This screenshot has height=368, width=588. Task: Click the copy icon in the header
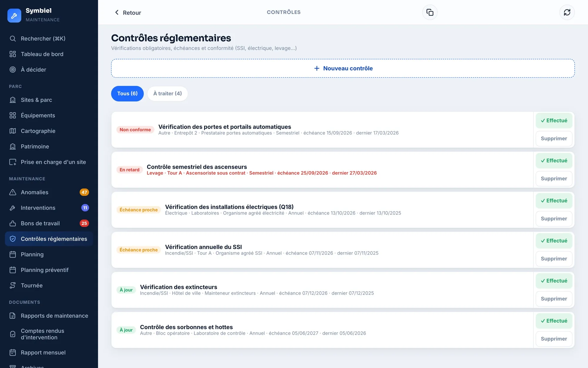point(430,12)
